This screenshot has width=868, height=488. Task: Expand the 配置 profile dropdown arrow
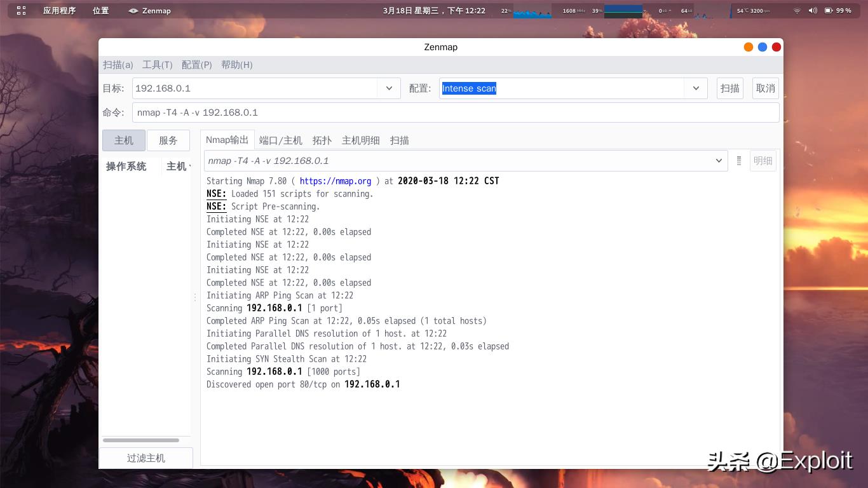(696, 88)
